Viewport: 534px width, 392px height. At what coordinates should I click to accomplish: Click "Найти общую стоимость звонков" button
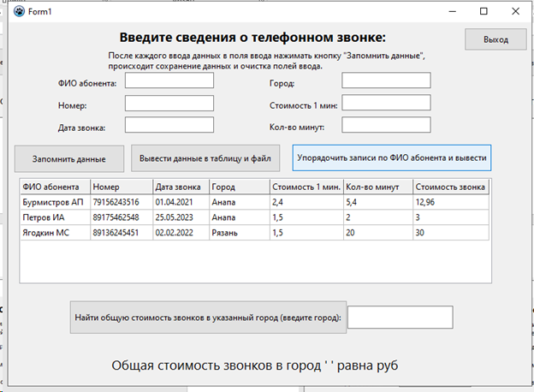coord(208,317)
